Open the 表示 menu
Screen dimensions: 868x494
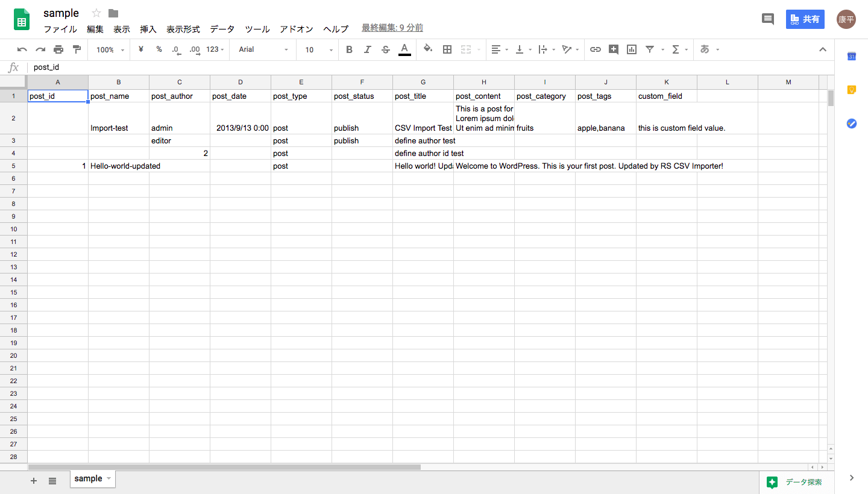pyautogui.click(x=122, y=29)
